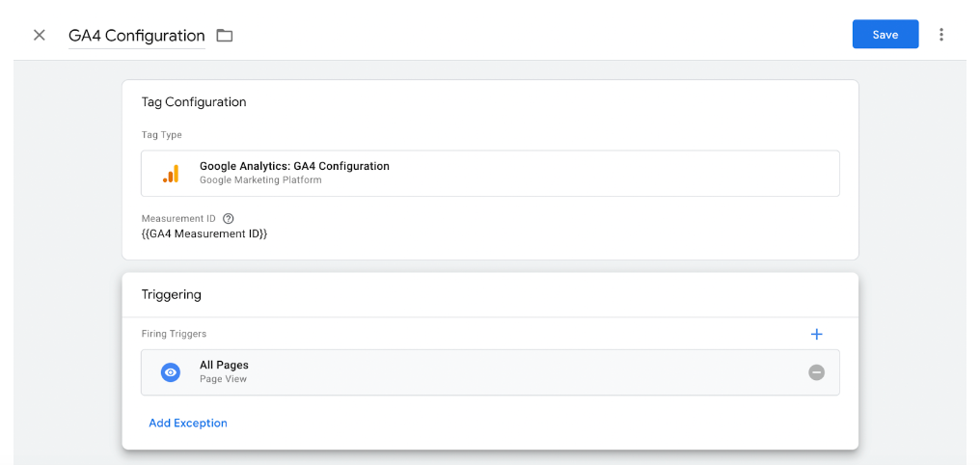Click the Add Exception link
The width and height of the screenshot is (980, 465).
pos(188,424)
